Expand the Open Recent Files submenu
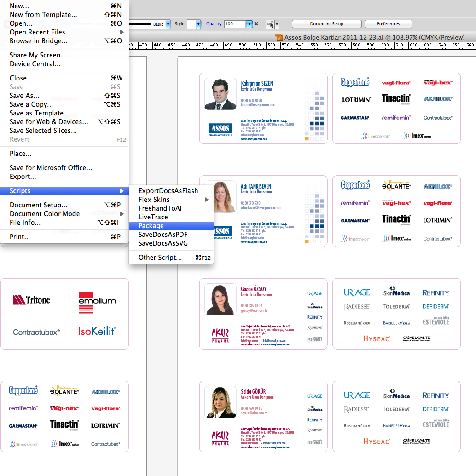476x476 pixels. click(122, 32)
